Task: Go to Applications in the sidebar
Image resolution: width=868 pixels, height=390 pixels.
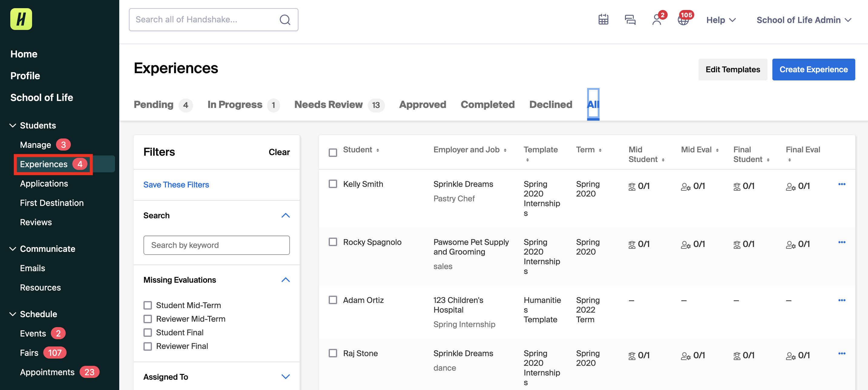Action: [44, 184]
